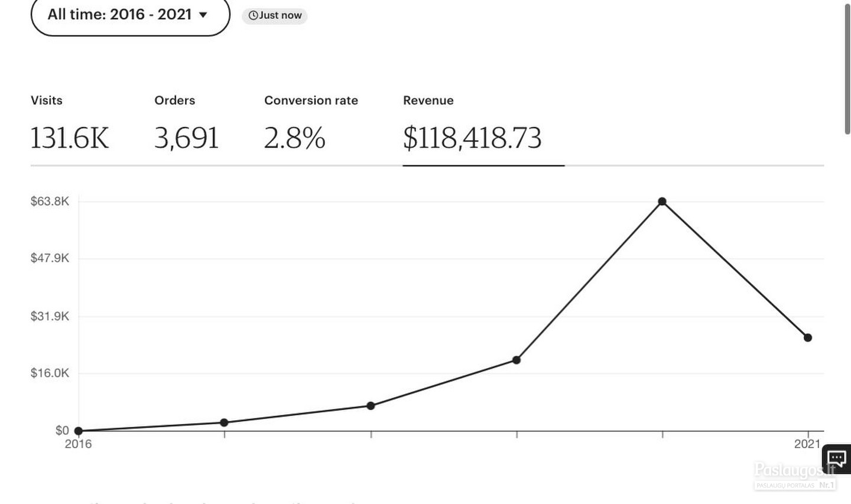This screenshot has width=851, height=504.
Task: Click the 3,691 orders number
Action: coord(186,138)
